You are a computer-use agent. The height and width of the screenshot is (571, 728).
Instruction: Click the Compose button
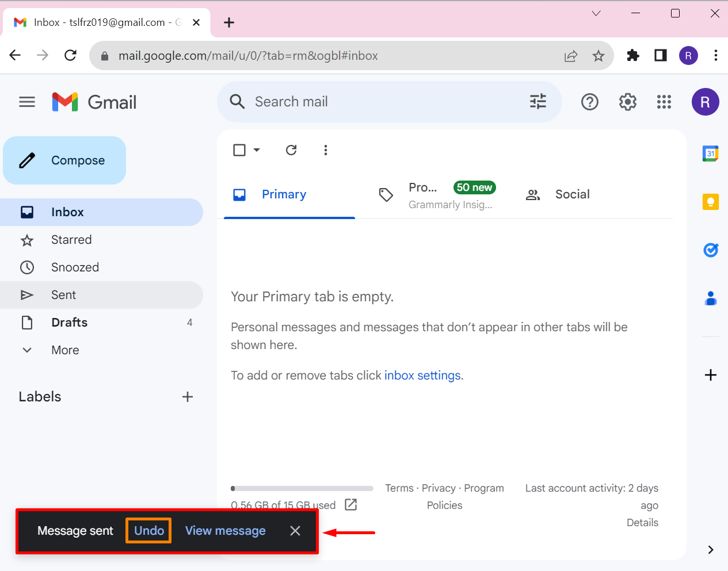(x=64, y=160)
